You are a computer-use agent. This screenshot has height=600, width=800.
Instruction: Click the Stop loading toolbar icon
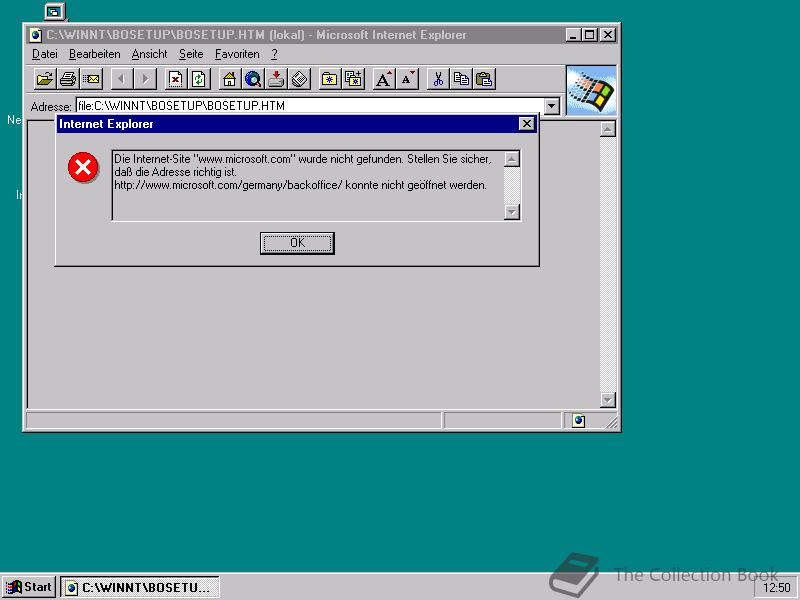176,79
